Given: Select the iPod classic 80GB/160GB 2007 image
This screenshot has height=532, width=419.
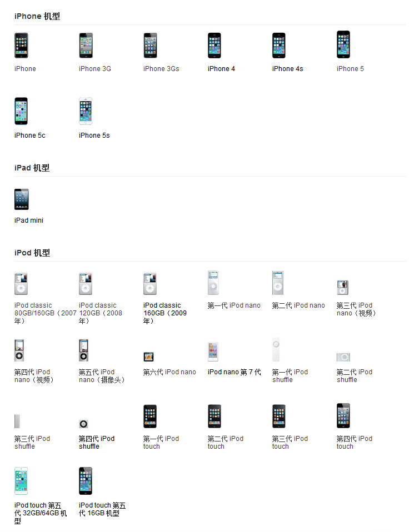Looking at the screenshot, I should [21, 284].
